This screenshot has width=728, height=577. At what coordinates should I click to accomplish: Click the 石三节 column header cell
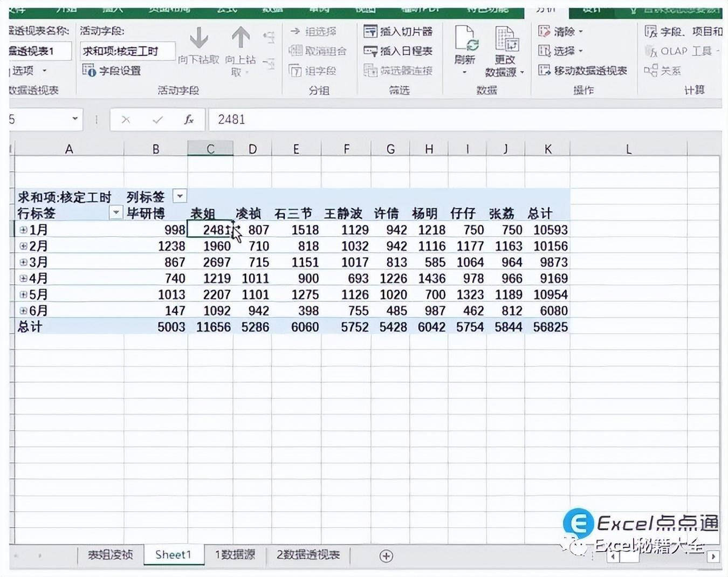297,214
